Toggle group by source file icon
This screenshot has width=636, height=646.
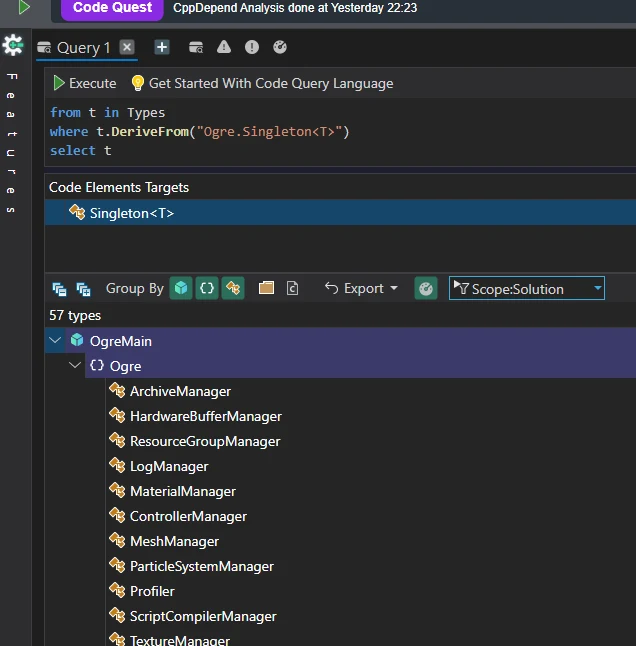(292, 288)
